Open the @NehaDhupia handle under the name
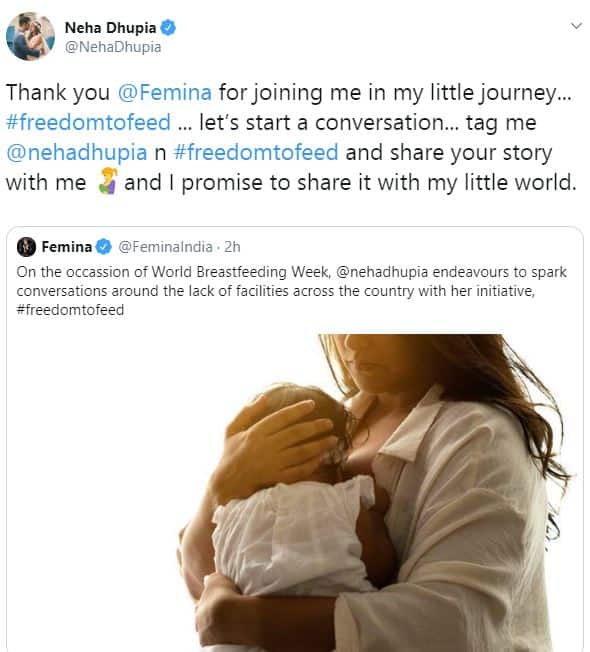The image size is (590, 652). [x=113, y=47]
